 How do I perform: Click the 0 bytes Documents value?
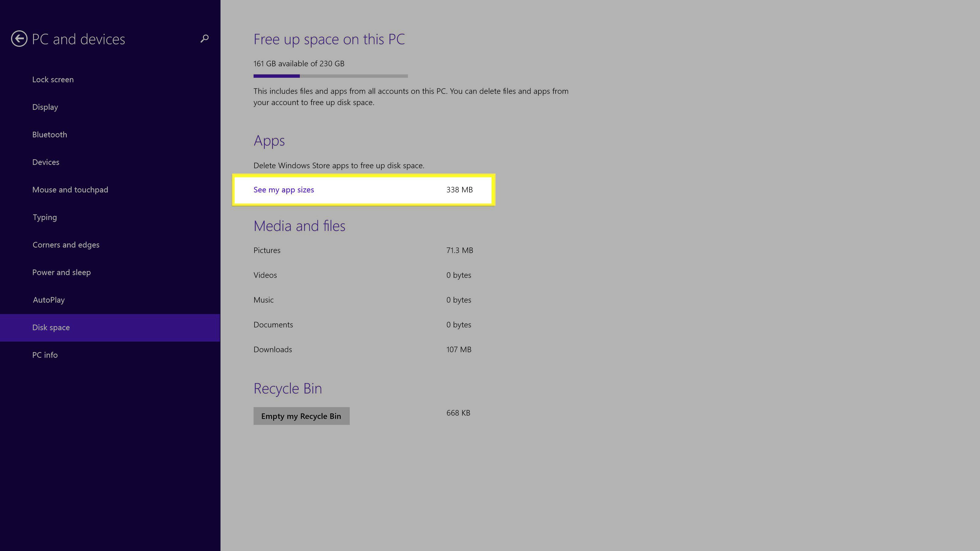(459, 325)
